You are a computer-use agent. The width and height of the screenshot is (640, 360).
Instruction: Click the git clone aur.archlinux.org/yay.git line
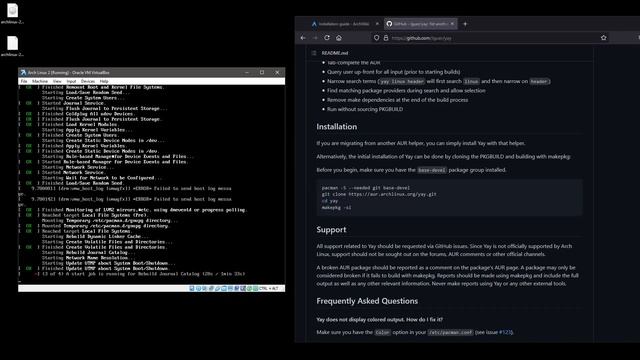(x=379, y=194)
